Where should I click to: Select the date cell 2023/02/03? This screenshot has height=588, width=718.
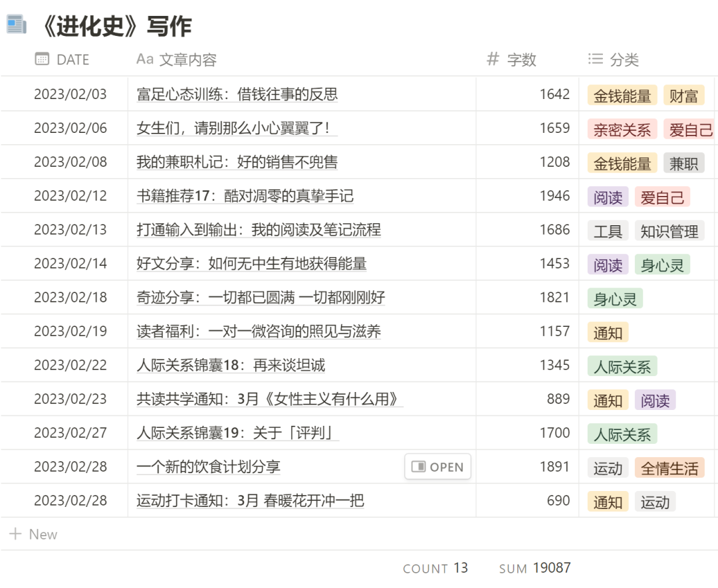click(x=70, y=94)
